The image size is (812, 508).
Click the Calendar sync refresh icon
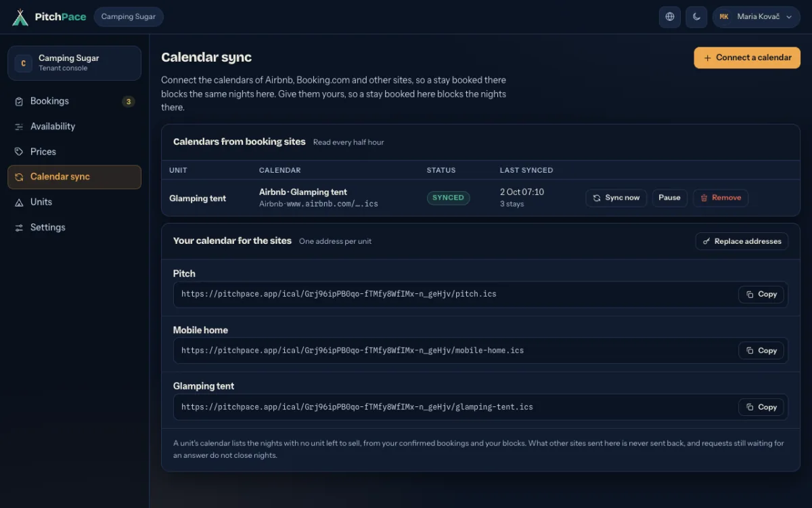[19, 177]
